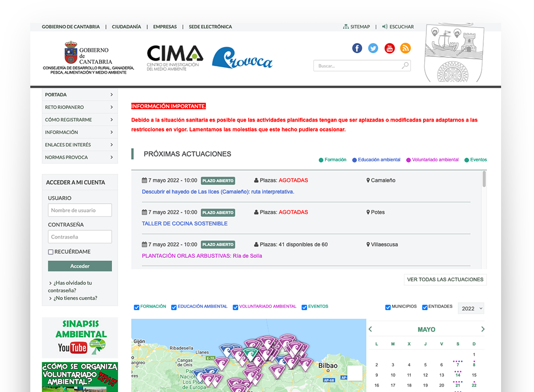Select Portada in the sidebar menu

79,95
